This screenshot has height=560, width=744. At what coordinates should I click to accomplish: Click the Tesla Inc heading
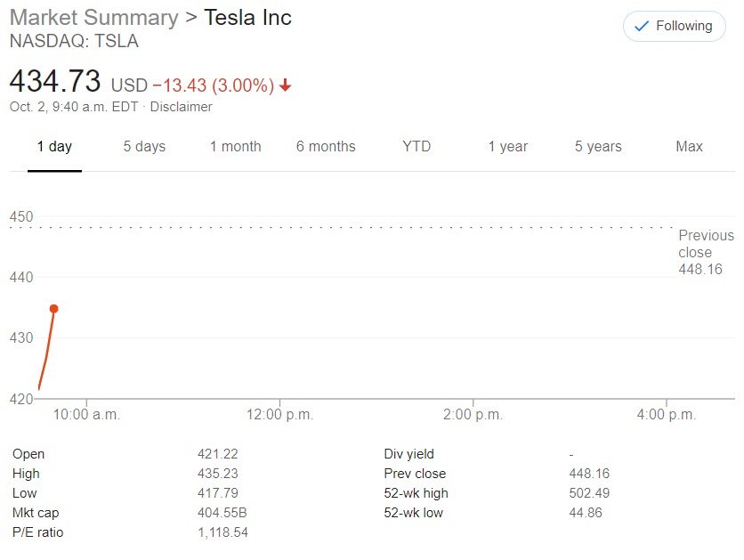[x=247, y=17]
